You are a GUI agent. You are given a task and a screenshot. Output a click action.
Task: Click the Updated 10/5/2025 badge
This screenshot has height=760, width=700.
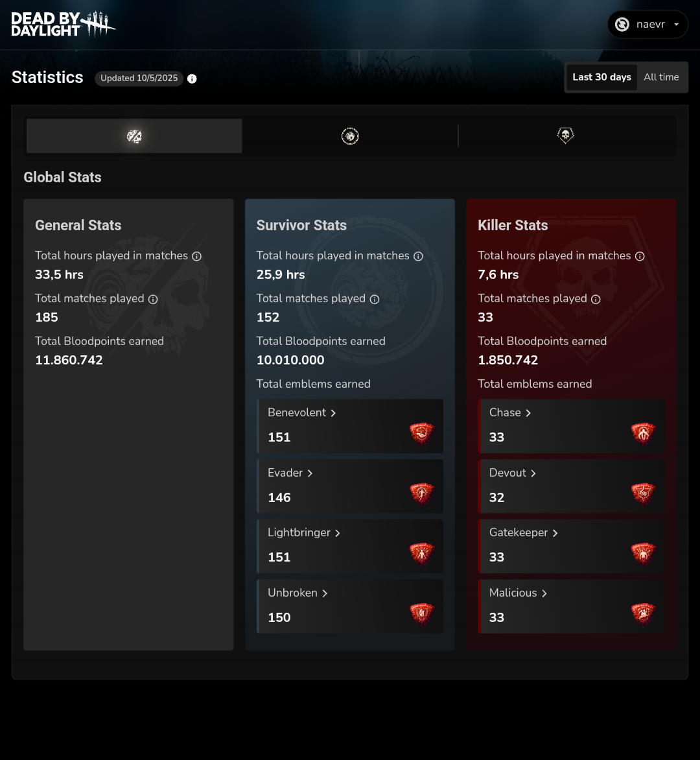point(139,78)
